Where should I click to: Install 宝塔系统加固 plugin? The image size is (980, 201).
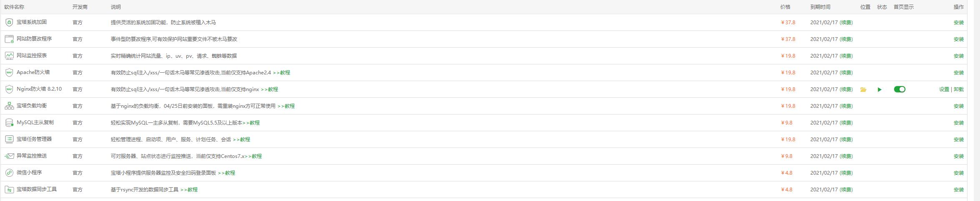point(959,23)
